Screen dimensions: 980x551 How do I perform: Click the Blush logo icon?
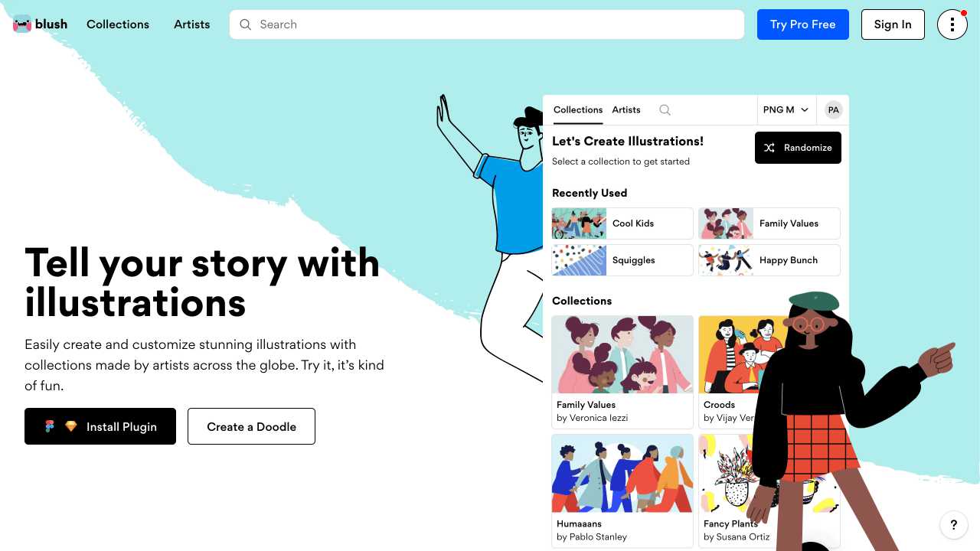22,24
